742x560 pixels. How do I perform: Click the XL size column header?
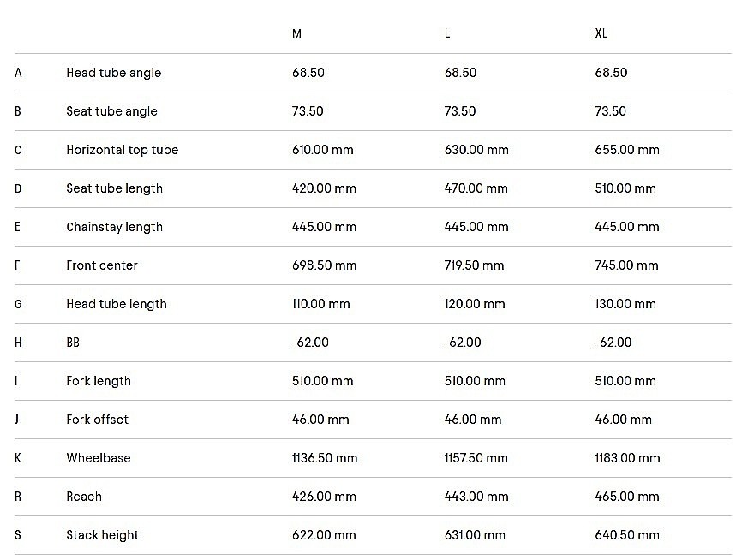(601, 33)
